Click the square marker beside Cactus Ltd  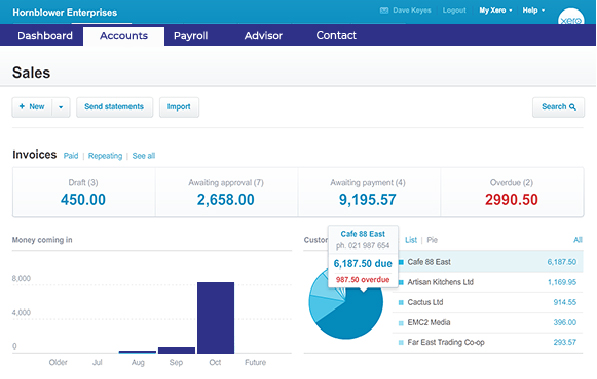(x=401, y=302)
